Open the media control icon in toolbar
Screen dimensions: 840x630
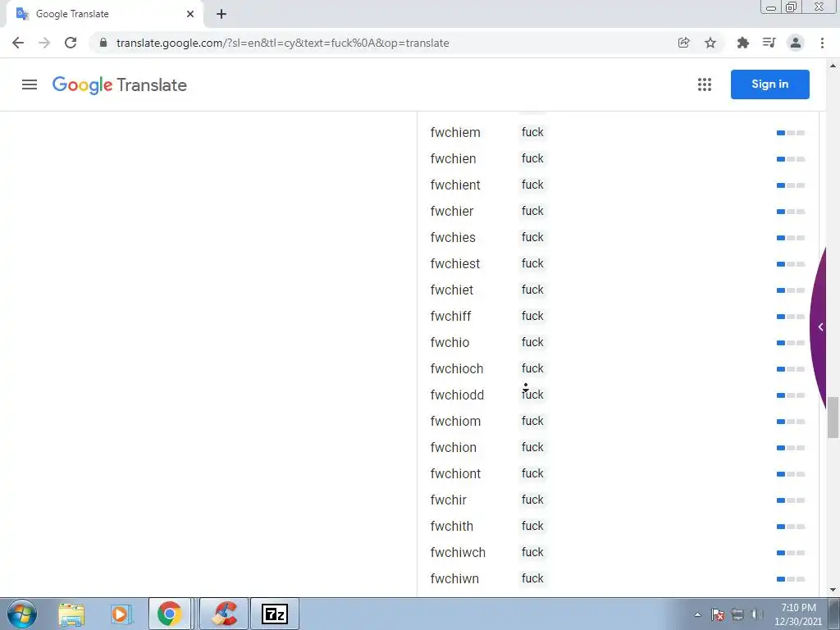point(769,43)
